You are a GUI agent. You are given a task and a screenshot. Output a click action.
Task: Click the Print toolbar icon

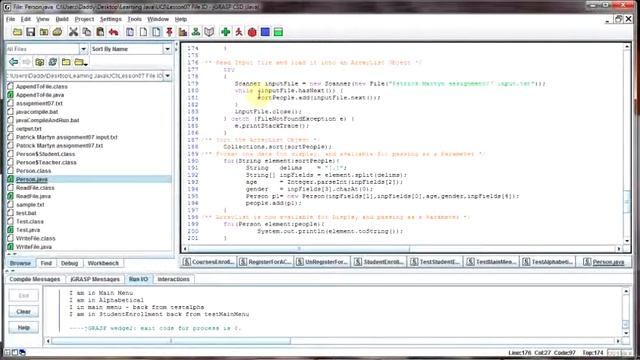tap(58, 32)
